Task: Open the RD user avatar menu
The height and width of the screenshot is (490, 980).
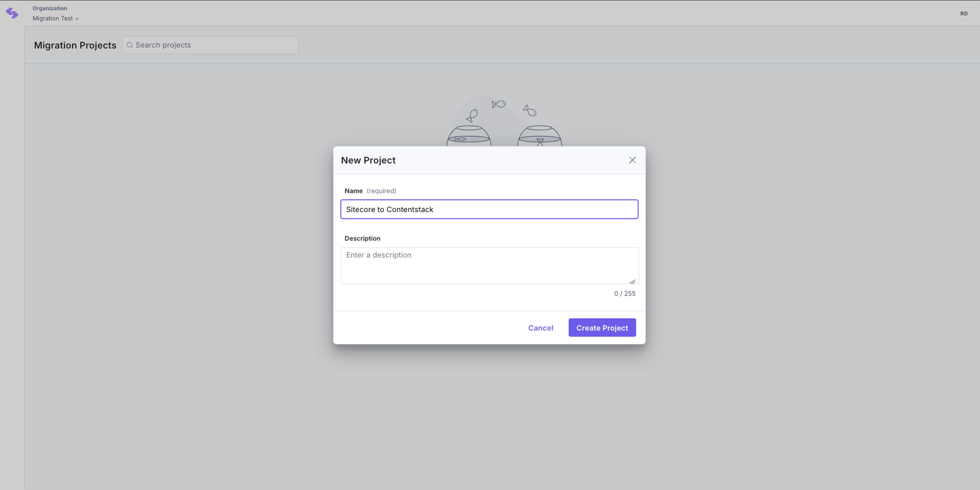Action: point(964,13)
